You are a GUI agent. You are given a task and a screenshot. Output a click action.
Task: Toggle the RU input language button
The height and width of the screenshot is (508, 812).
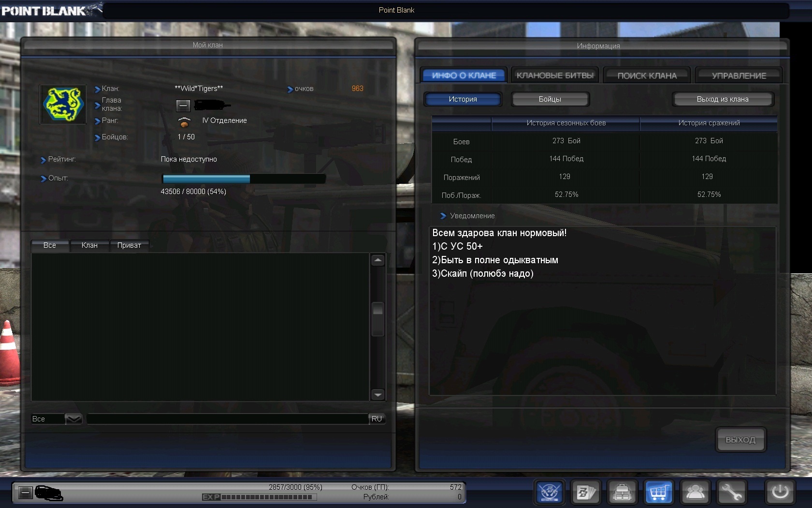point(377,419)
